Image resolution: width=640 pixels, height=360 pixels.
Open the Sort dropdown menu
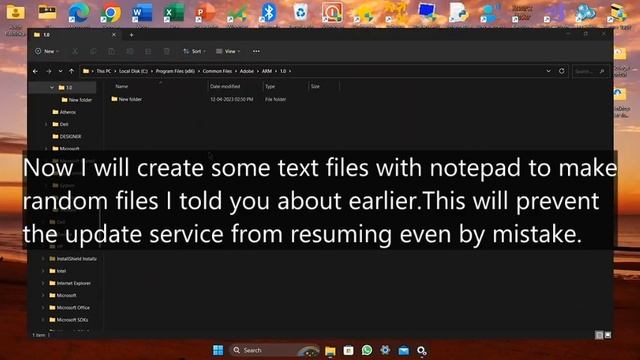coord(194,51)
